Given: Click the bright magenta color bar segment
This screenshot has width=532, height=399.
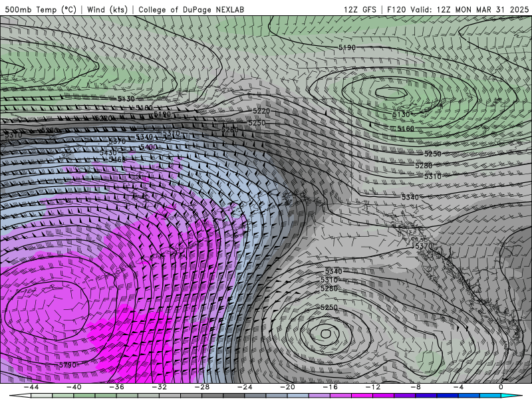Looking at the screenshot, I should point(362,396).
